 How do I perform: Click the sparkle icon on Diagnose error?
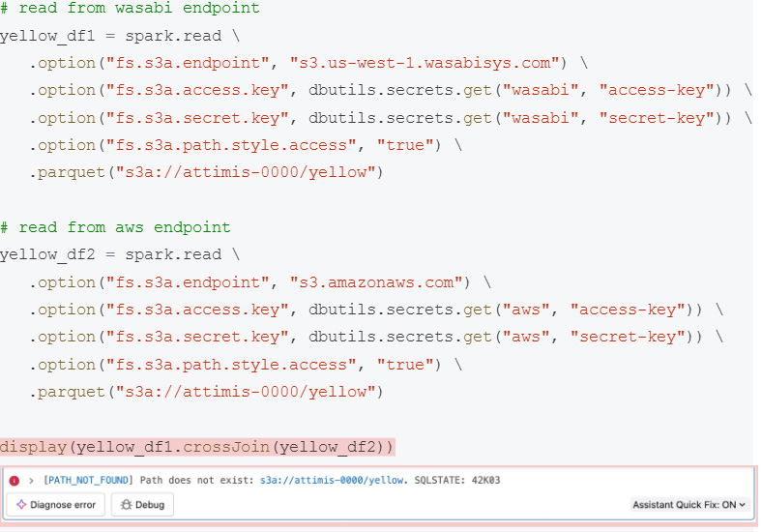tap(20, 504)
